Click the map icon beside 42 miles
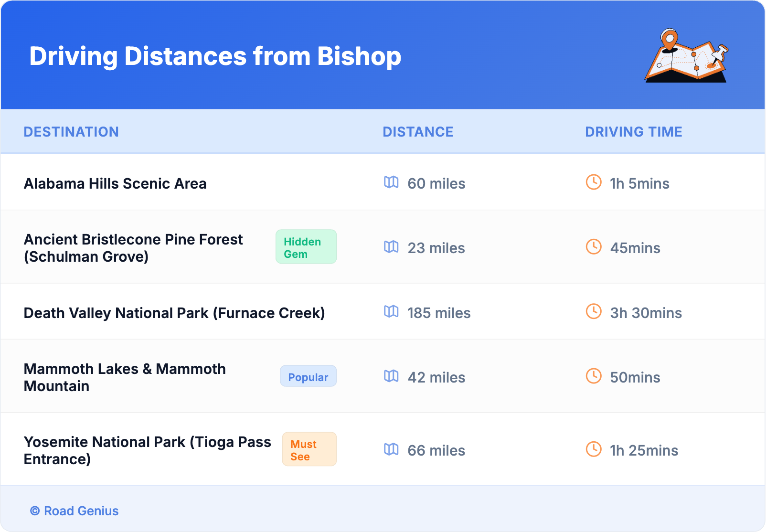 391,376
